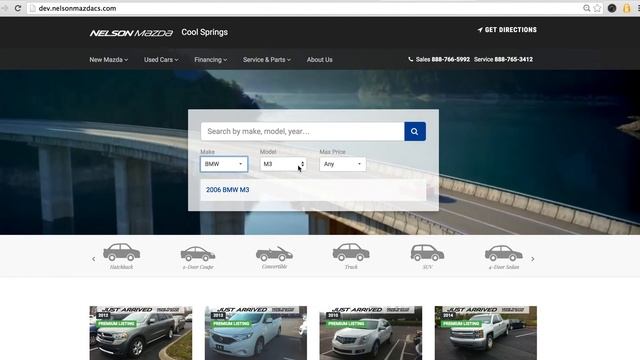This screenshot has width=640, height=360.
Task: Click the browser address bar URL
Action: pyautogui.click(x=77, y=8)
